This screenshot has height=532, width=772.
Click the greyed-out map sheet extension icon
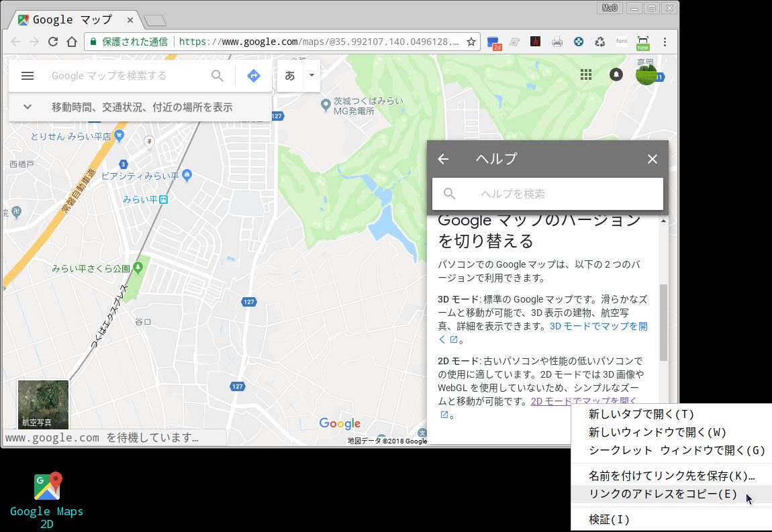(x=514, y=42)
